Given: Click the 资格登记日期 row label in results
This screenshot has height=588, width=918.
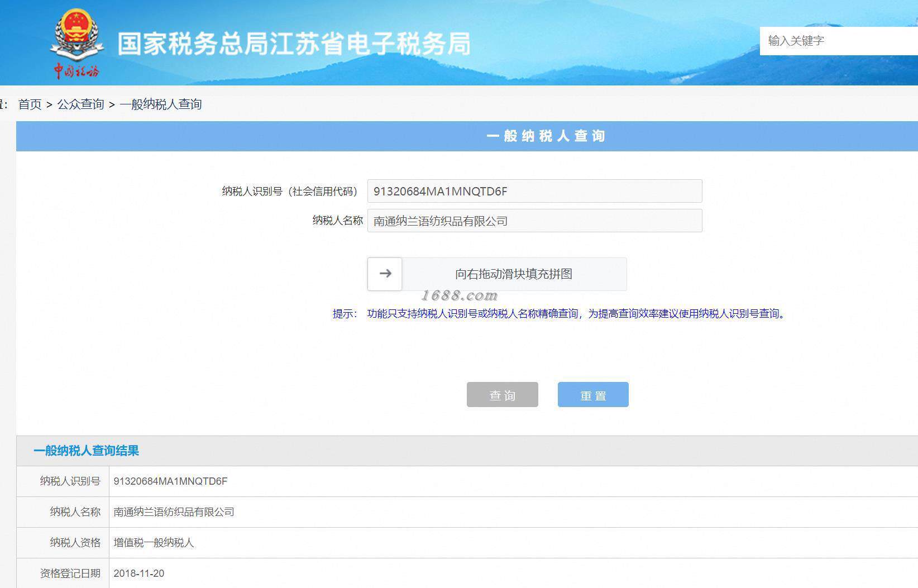Looking at the screenshot, I should (70, 573).
